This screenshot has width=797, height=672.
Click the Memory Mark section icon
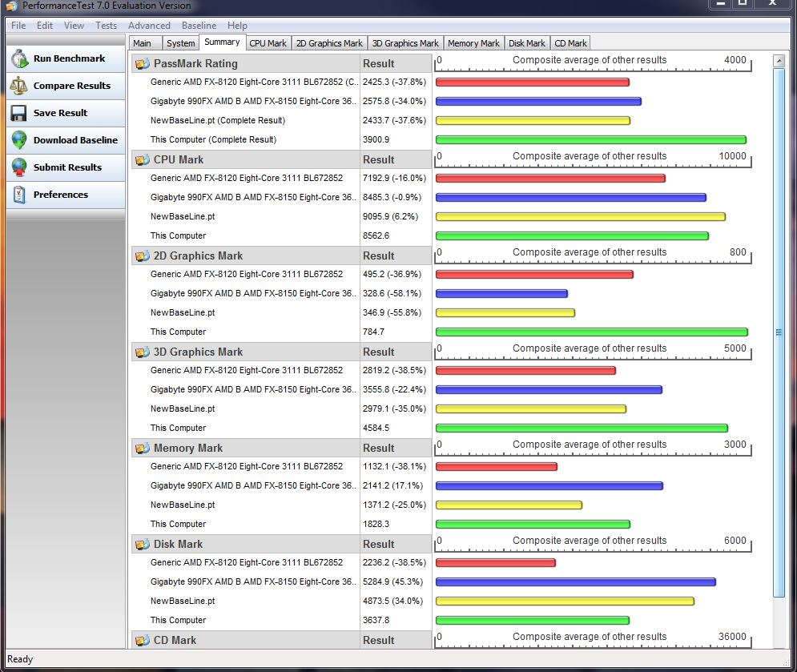[143, 448]
